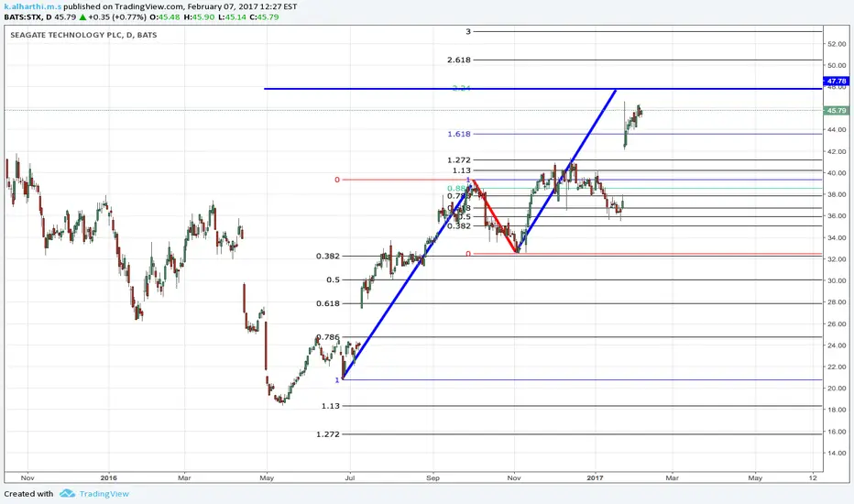854x504 pixels.
Task: Click the 2016 date axis label
Action: [x=108, y=477]
